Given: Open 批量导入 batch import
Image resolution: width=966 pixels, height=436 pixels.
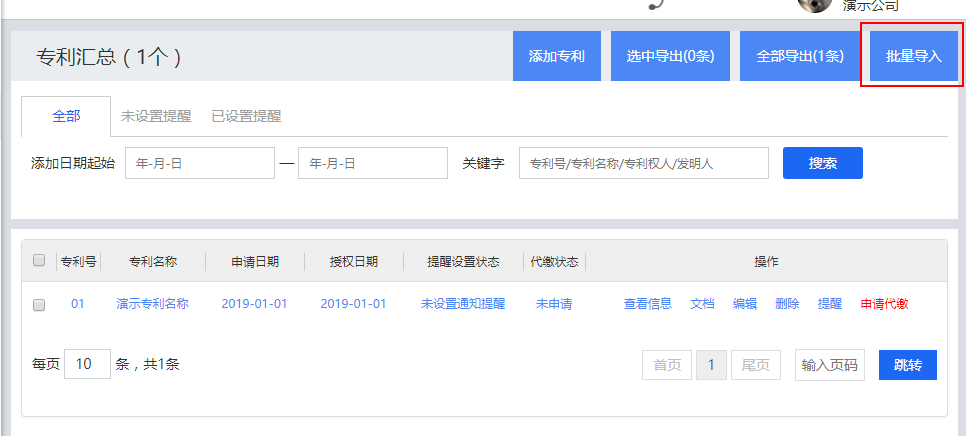Looking at the screenshot, I should [914, 56].
